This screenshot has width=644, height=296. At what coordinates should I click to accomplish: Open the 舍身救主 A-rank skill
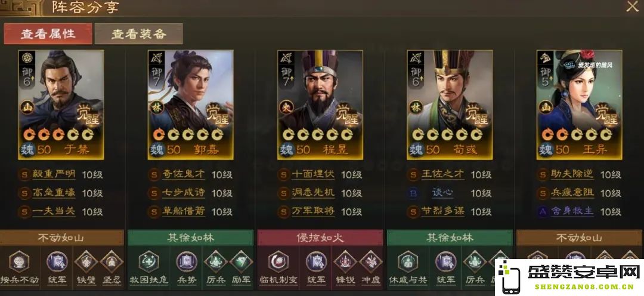pos(572,211)
